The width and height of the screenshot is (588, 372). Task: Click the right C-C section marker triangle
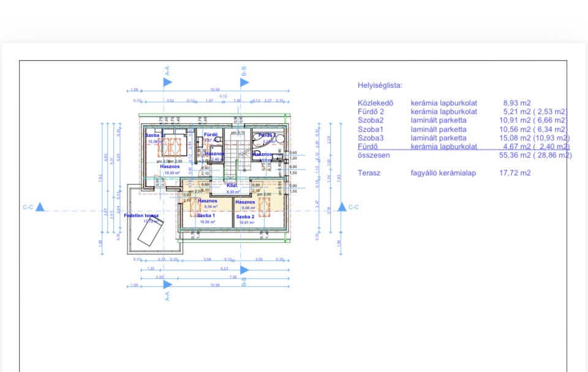pos(336,207)
